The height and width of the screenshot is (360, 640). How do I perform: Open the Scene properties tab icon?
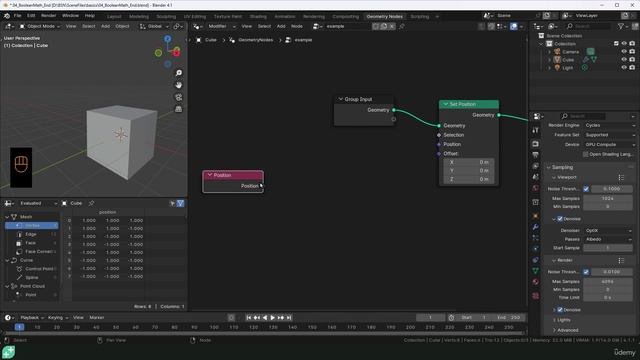[536, 177]
